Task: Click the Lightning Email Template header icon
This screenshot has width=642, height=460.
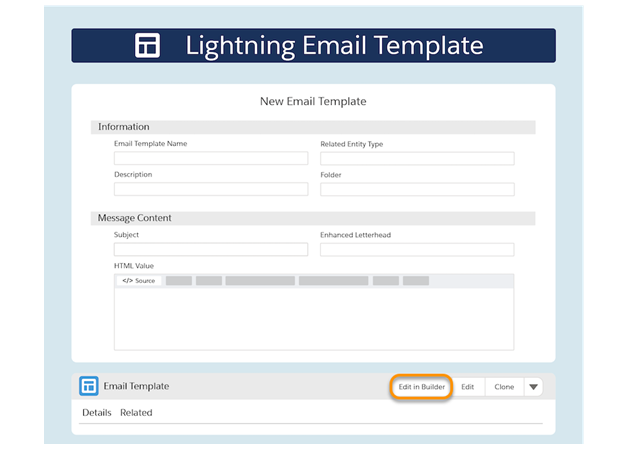Action: [148, 46]
